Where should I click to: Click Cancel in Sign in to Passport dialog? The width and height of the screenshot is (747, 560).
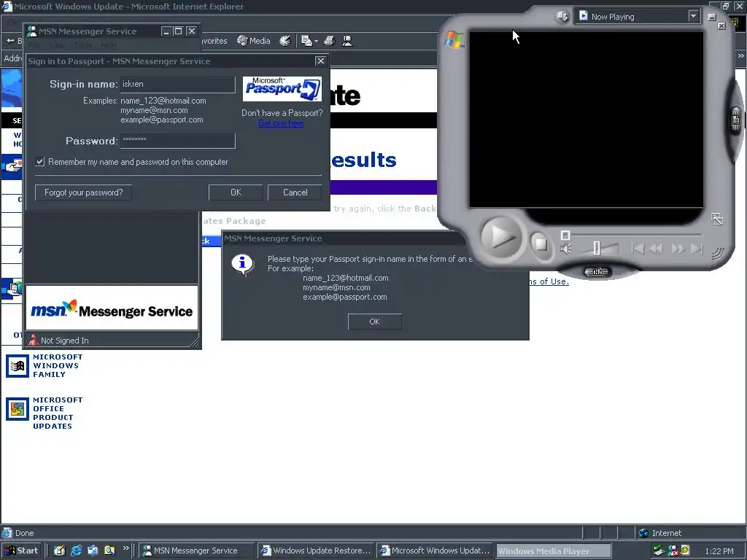[x=295, y=192]
